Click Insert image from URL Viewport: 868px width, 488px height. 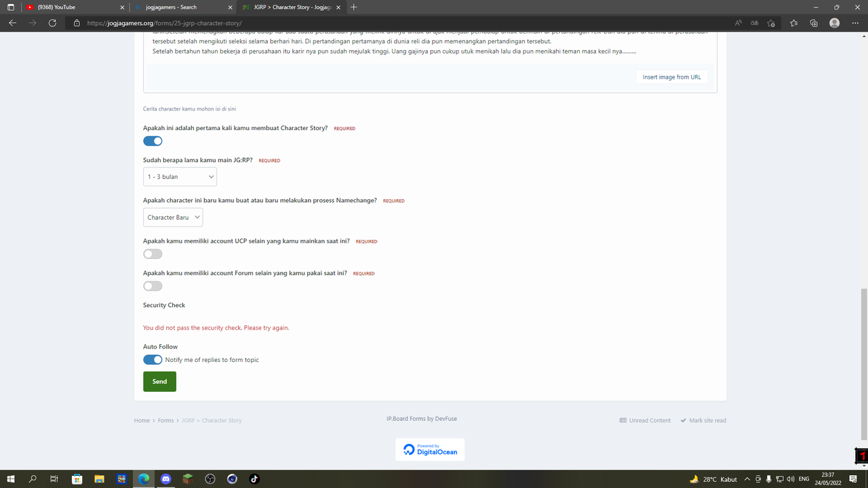[x=671, y=77]
